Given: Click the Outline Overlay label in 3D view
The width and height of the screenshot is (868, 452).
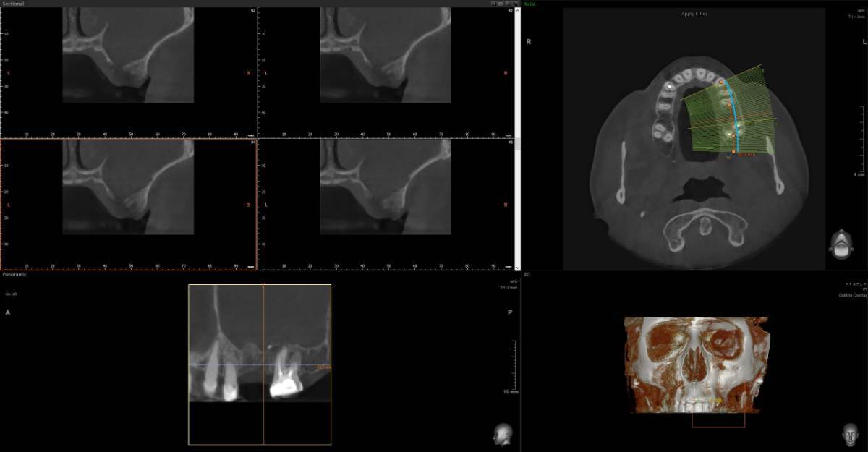Looking at the screenshot, I should [x=852, y=295].
